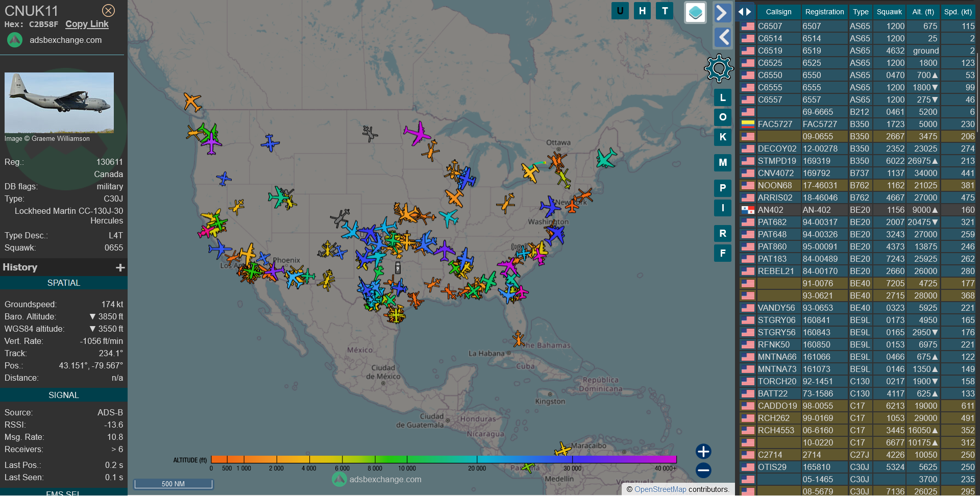Image resolution: width=980 pixels, height=496 pixels.
Task: Toggle the I map option button
Action: click(723, 208)
